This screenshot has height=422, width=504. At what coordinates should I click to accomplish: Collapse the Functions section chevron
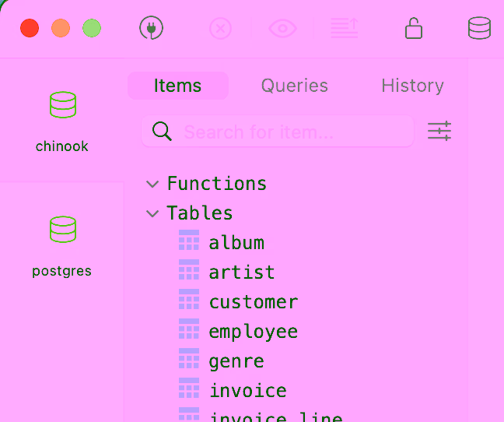click(x=152, y=184)
